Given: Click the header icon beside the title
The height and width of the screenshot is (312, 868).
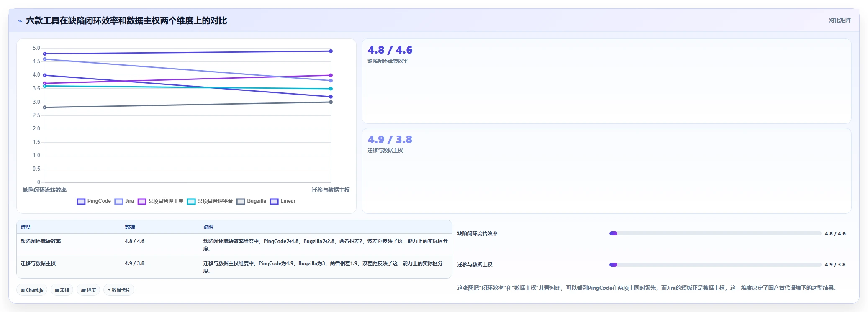Looking at the screenshot, I should pos(20,21).
